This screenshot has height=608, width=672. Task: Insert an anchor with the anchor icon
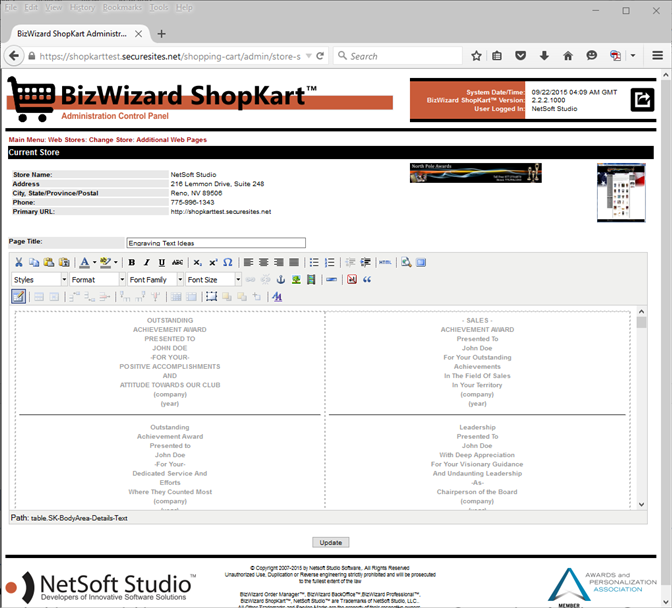click(x=281, y=280)
